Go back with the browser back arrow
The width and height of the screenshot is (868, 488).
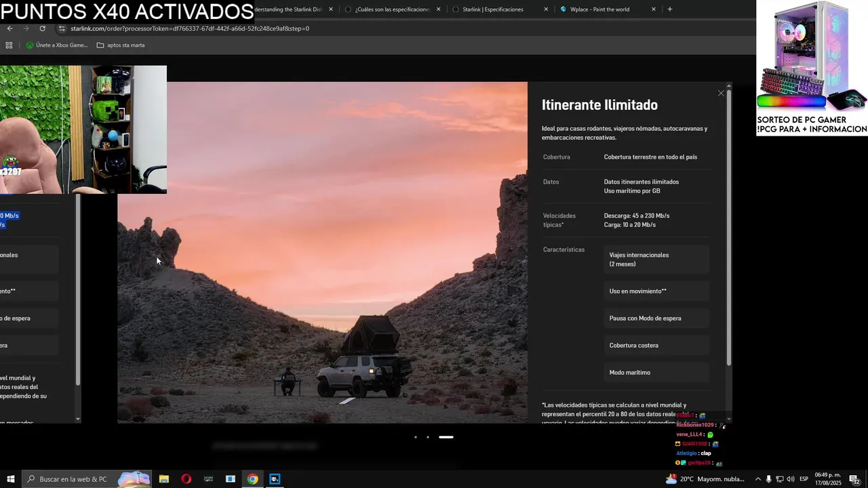(9, 28)
